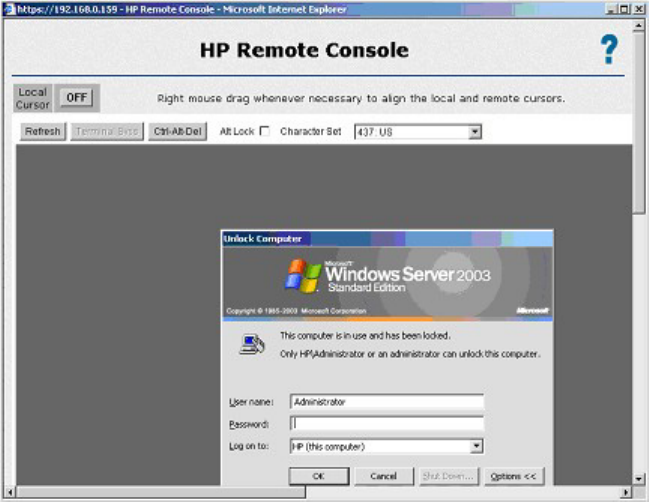Click OK in Unlock Computer dialog
649x502 pixels.
(x=319, y=476)
